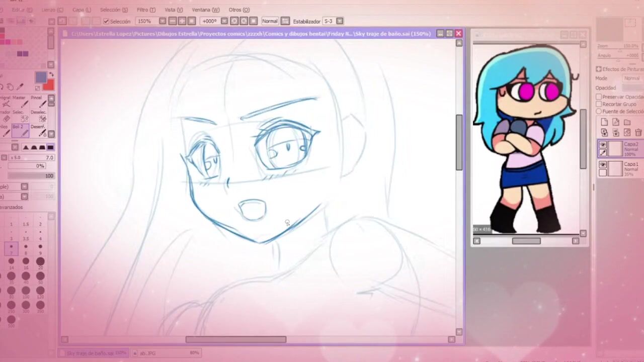This screenshot has height=362, width=644.
Task: Select the Boli 2 brush tool
Action: [x=19, y=130]
